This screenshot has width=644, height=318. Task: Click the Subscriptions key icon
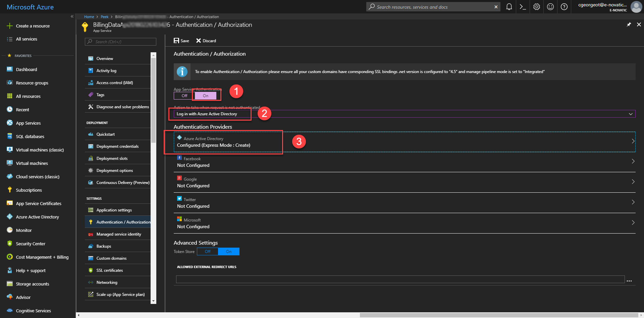pyautogui.click(x=10, y=190)
